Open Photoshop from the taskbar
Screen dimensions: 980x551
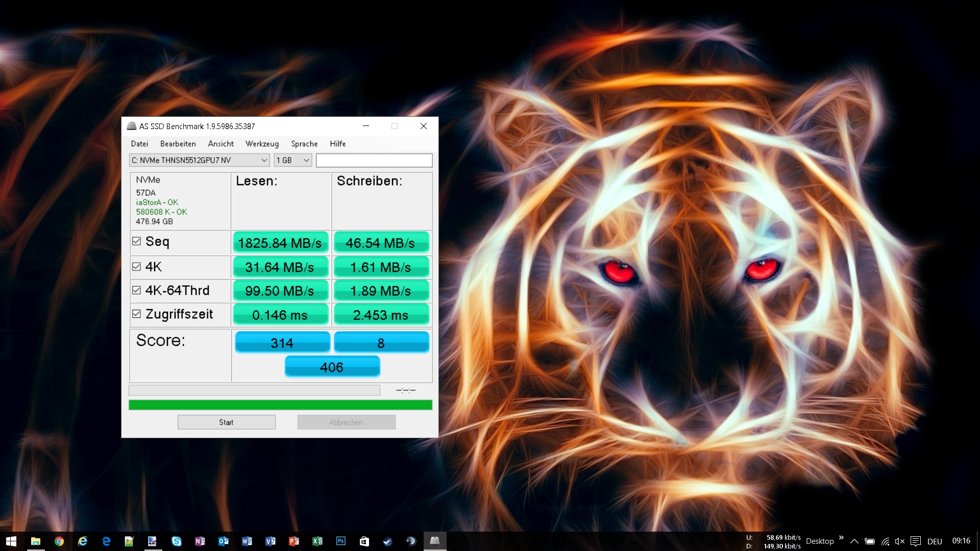point(341,541)
